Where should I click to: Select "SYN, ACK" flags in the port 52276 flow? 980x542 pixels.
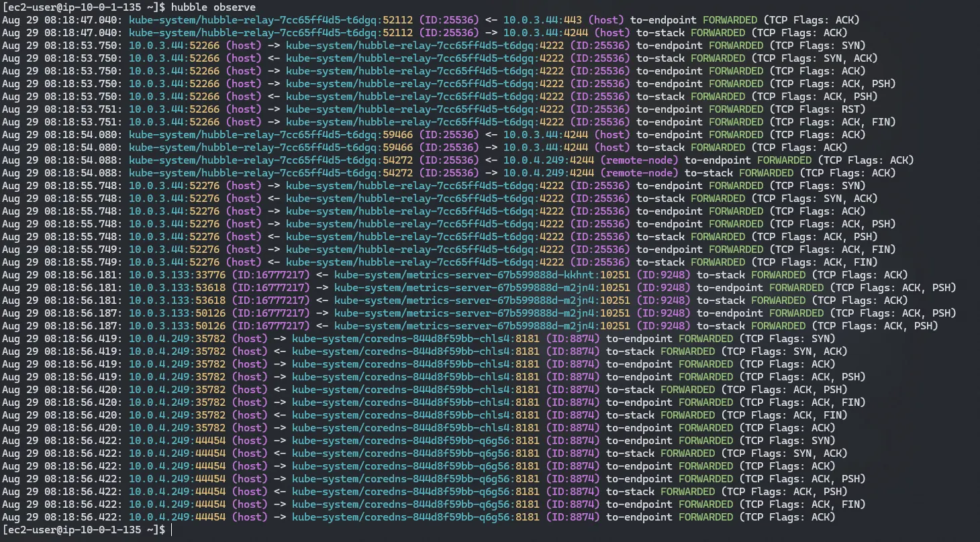coord(846,199)
